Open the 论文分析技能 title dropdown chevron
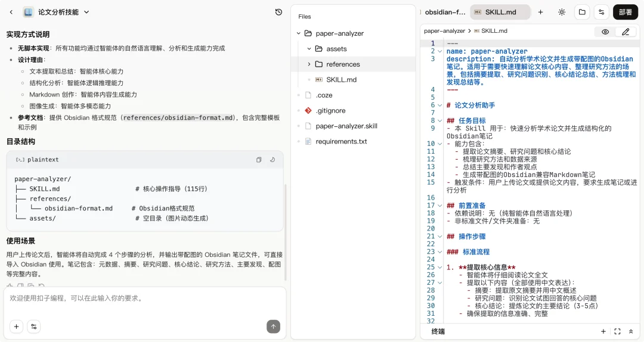The image size is (644, 342). (86, 13)
